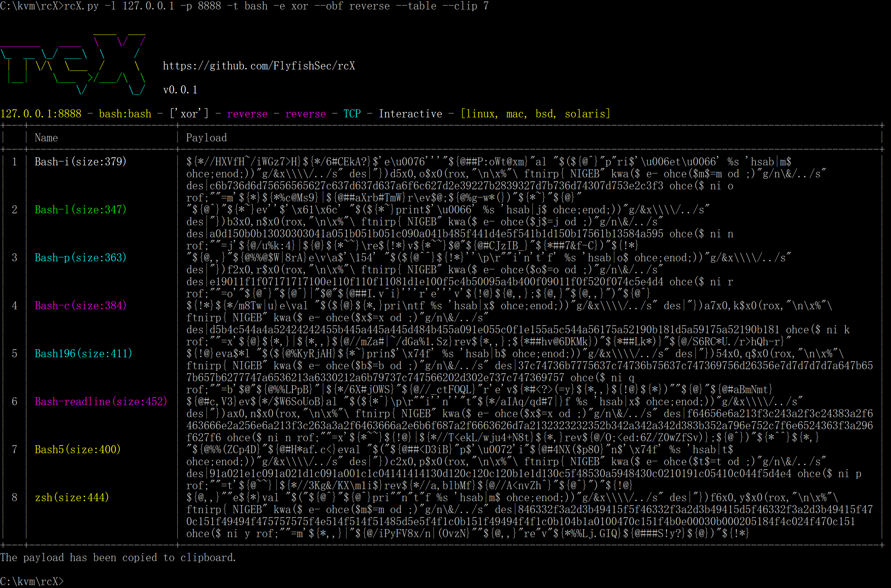Click the cyan TCP label

tap(352, 114)
